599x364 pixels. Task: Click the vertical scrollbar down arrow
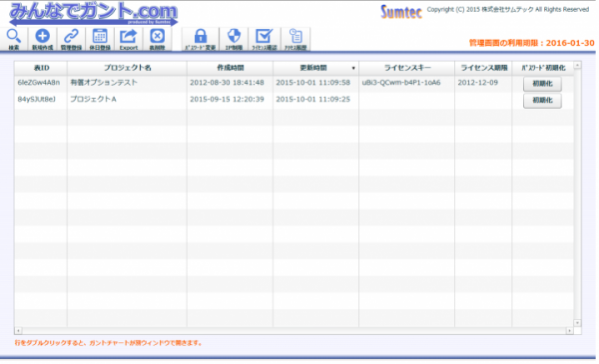[577, 323]
